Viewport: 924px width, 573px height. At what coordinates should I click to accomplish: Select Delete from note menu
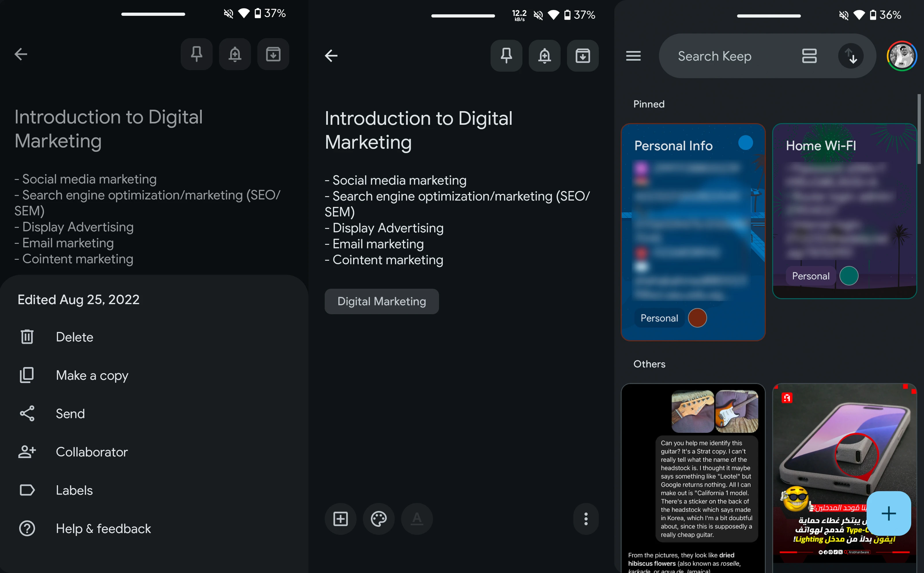coord(154,337)
